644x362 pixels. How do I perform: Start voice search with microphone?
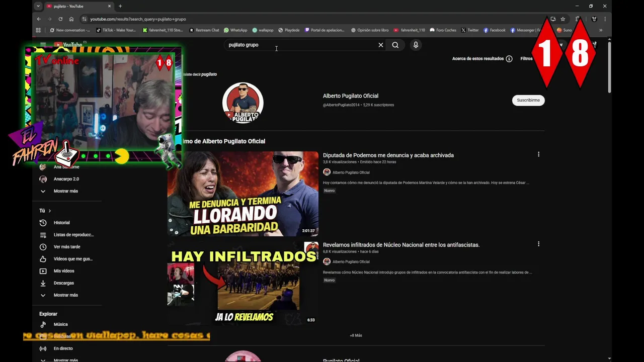pos(416,45)
